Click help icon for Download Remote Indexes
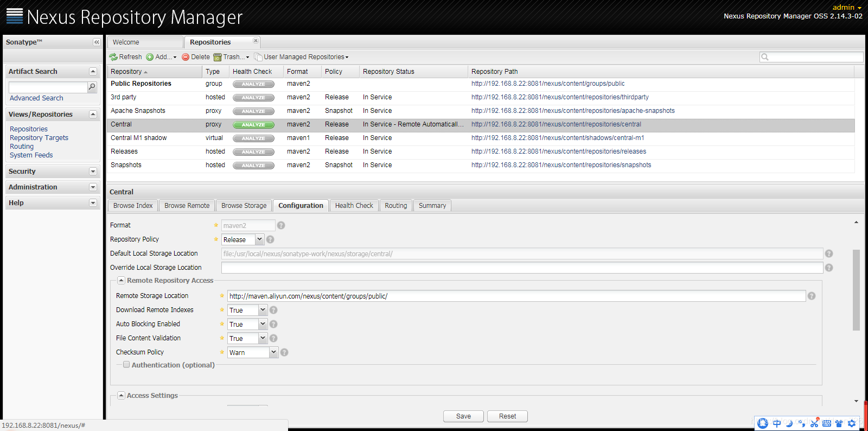The height and width of the screenshot is (431, 868). (x=273, y=310)
